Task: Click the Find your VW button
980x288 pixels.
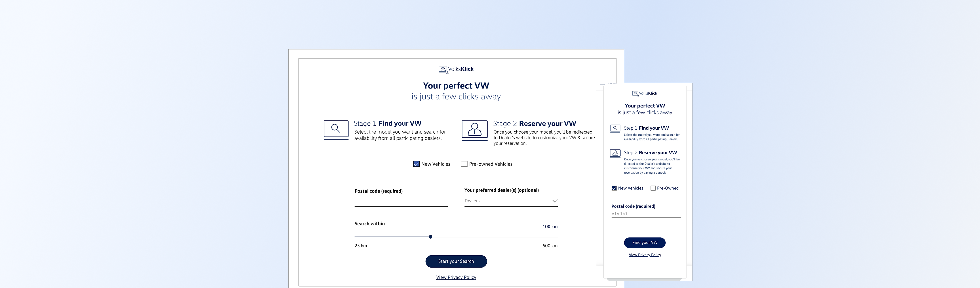Action: click(x=645, y=243)
